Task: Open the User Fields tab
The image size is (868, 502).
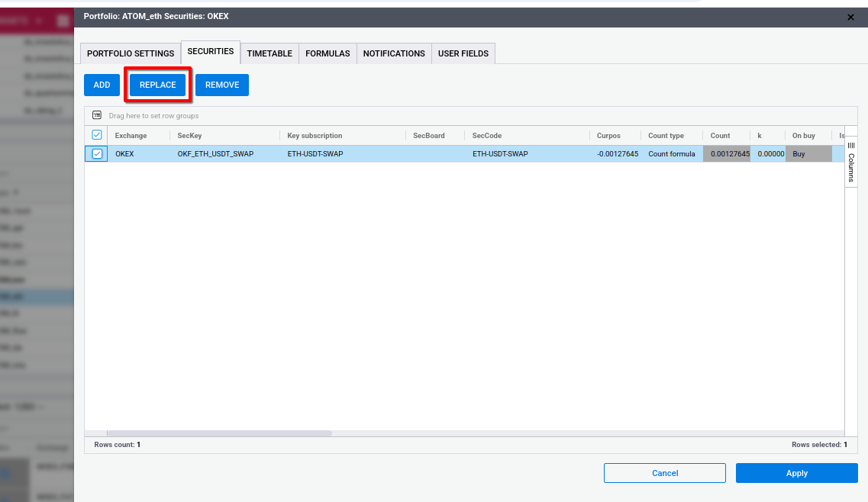Action: [x=463, y=53]
